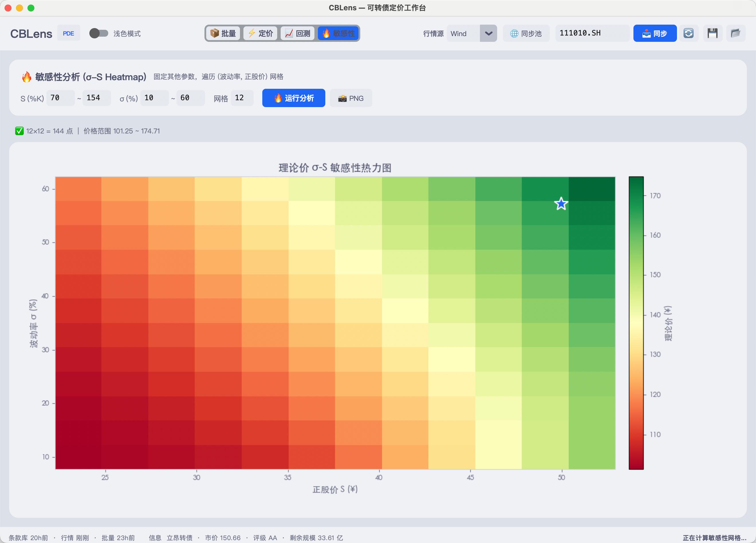Click the heatmap price colorbar legend

pos(636,323)
